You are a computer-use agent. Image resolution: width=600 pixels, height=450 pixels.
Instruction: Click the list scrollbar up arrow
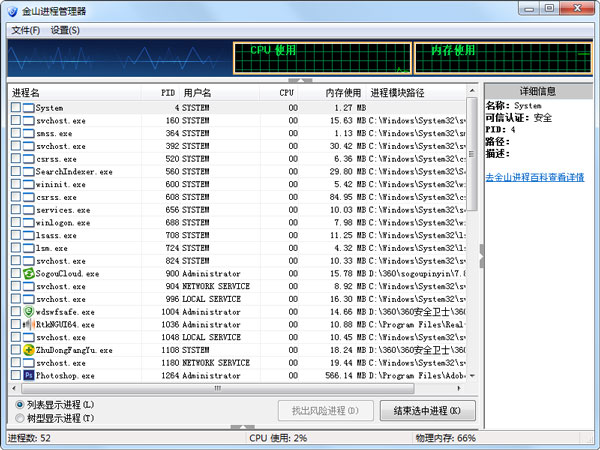pyautogui.click(x=472, y=91)
